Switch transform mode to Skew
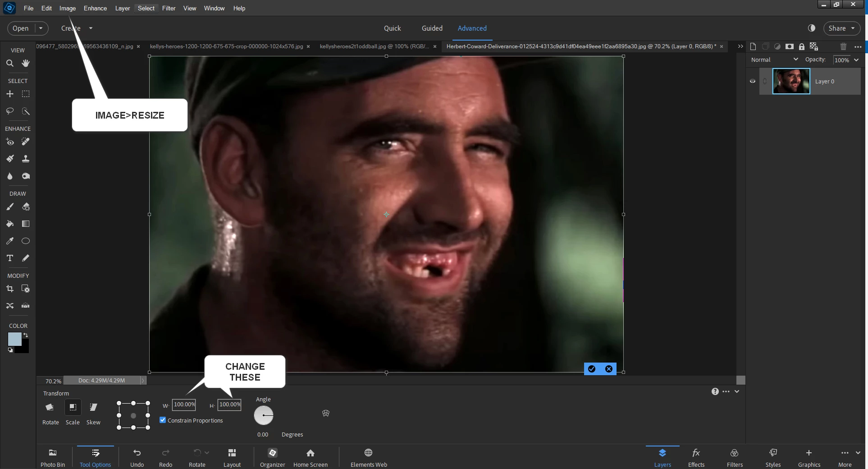This screenshot has height=469, width=868. click(93, 412)
